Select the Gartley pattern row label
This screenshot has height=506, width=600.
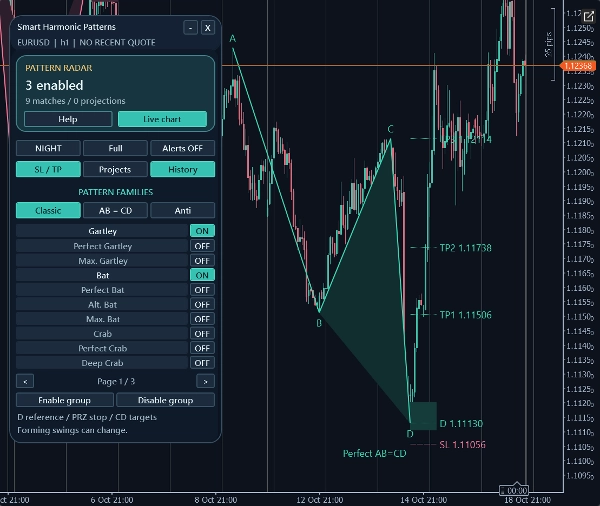(x=102, y=231)
